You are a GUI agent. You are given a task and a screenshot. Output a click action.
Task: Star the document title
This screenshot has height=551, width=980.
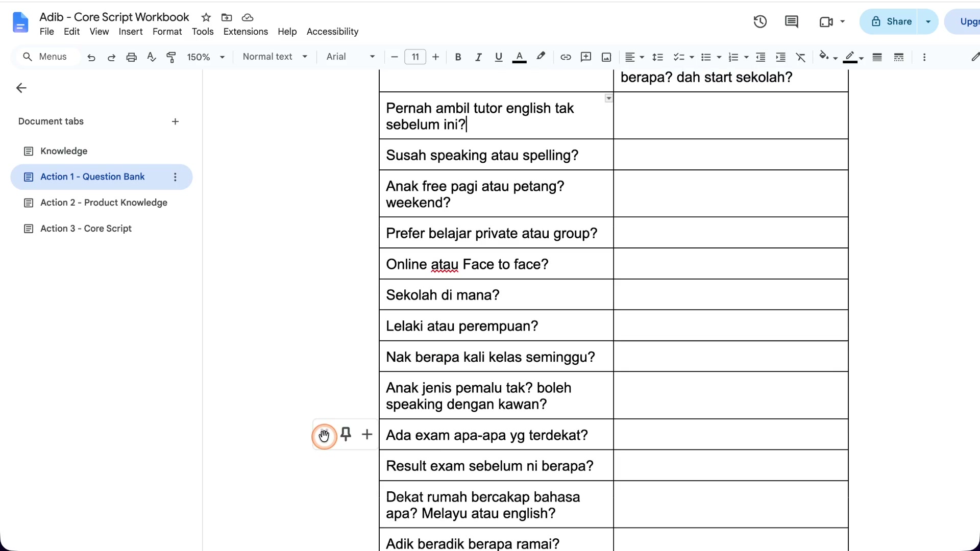(206, 17)
